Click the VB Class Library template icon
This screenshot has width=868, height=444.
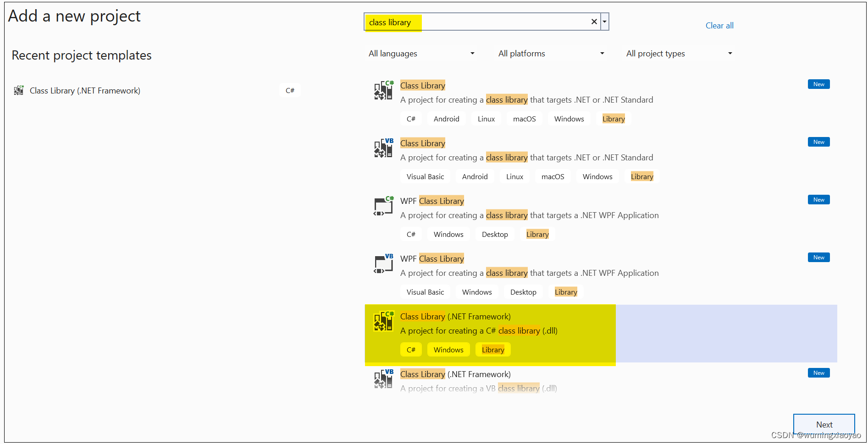coord(383,148)
